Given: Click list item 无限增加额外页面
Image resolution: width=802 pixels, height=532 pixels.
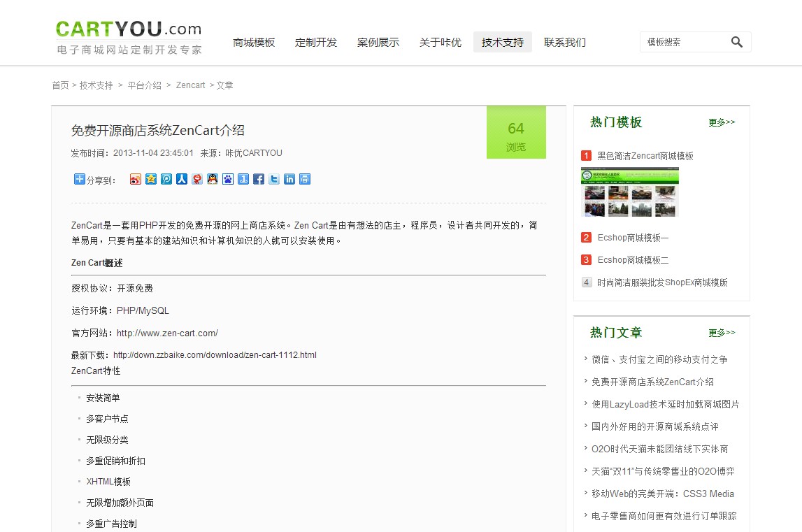Looking at the screenshot, I should pos(120,503).
